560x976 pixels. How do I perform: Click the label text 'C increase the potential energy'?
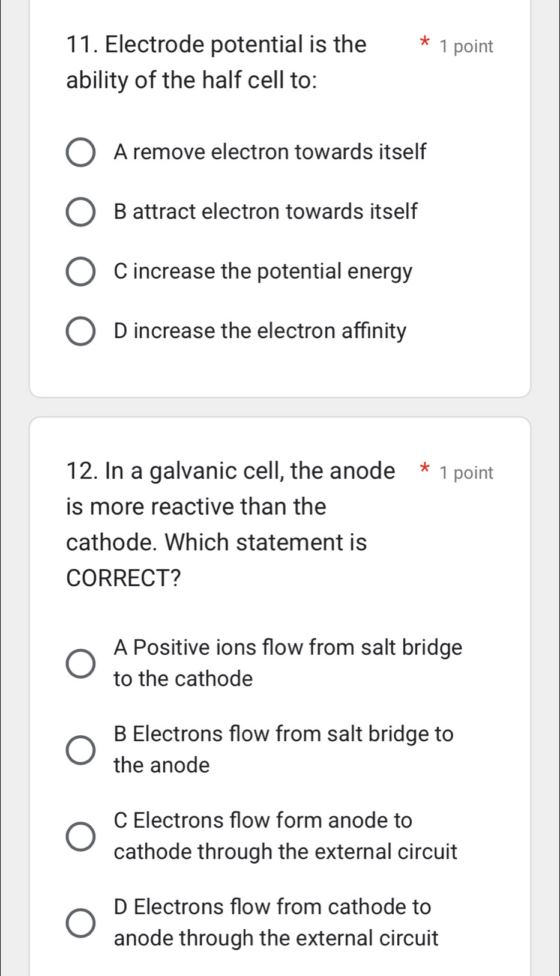263,271
